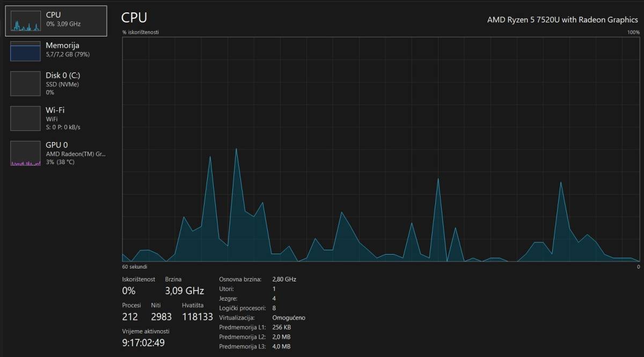Click the Osnovna brzina 2,80 GHz value
Image resolution: width=644 pixels, height=357 pixels.
tap(284, 279)
